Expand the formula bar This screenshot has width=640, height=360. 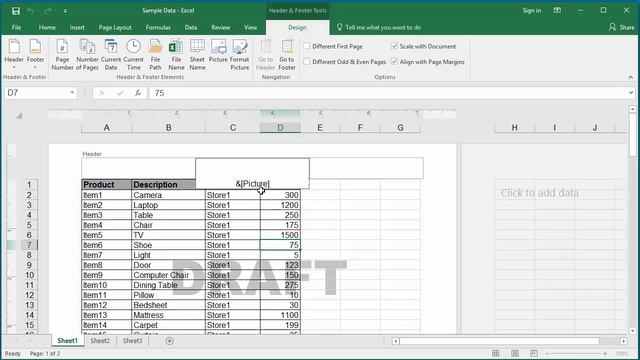pos(631,93)
